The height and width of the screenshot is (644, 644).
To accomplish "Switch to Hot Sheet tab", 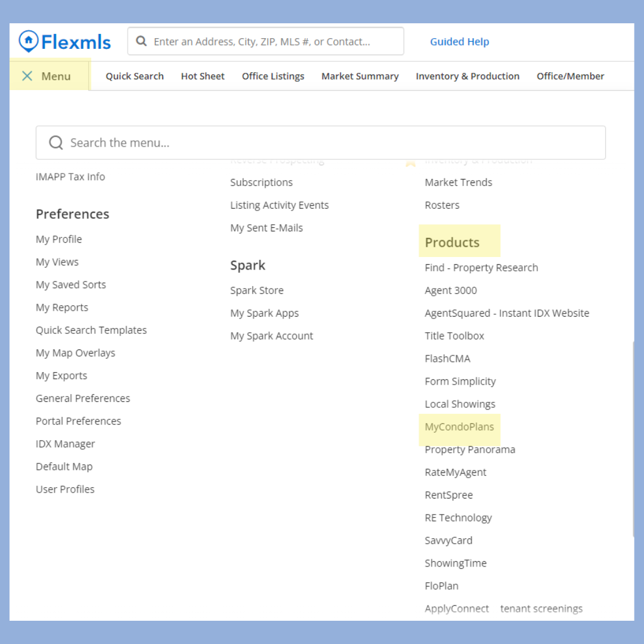I will pyautogui.click(x=203, y=76).
